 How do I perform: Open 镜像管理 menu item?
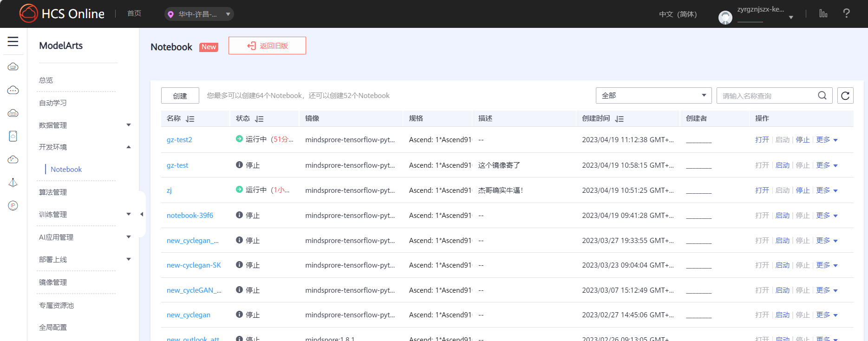click(x=53, y=282)
